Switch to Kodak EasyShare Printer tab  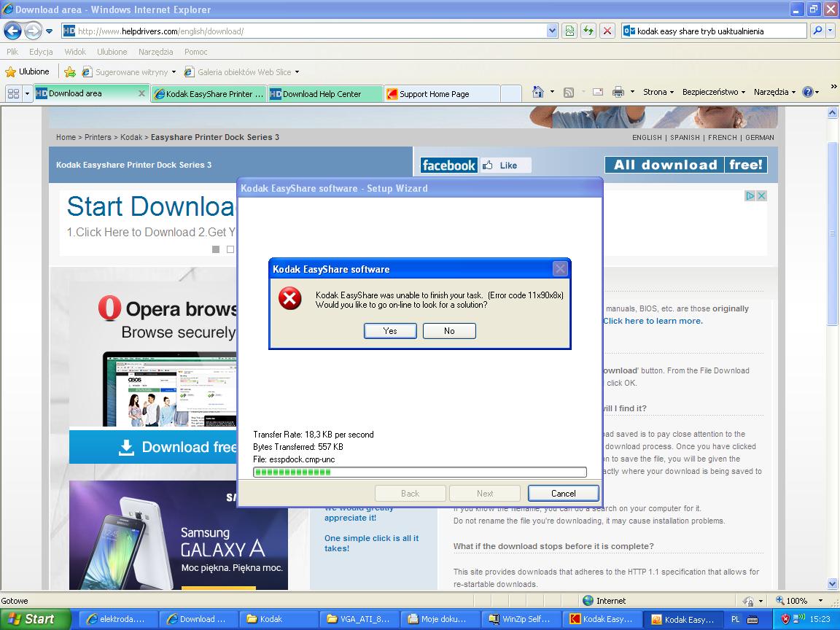pos(209,94)
